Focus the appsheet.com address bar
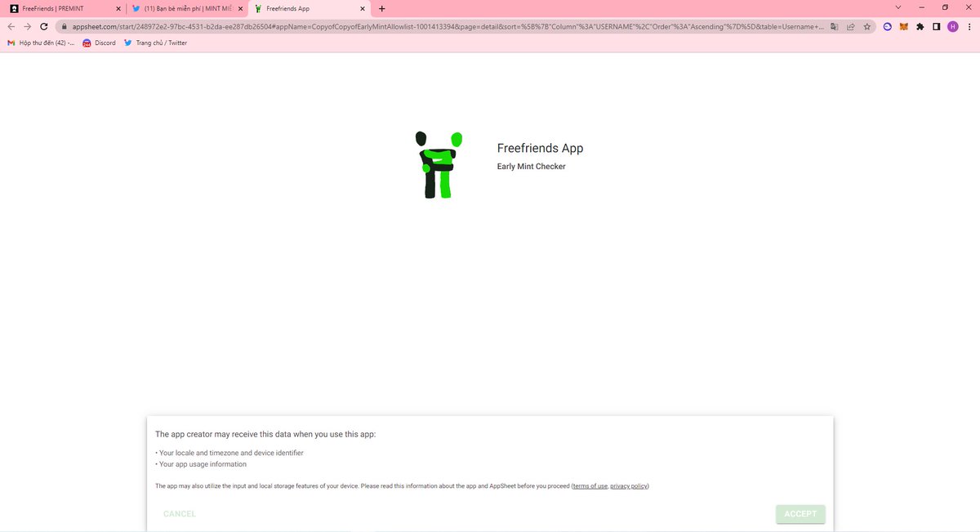980x532 pixels. [x=448, y=26]
